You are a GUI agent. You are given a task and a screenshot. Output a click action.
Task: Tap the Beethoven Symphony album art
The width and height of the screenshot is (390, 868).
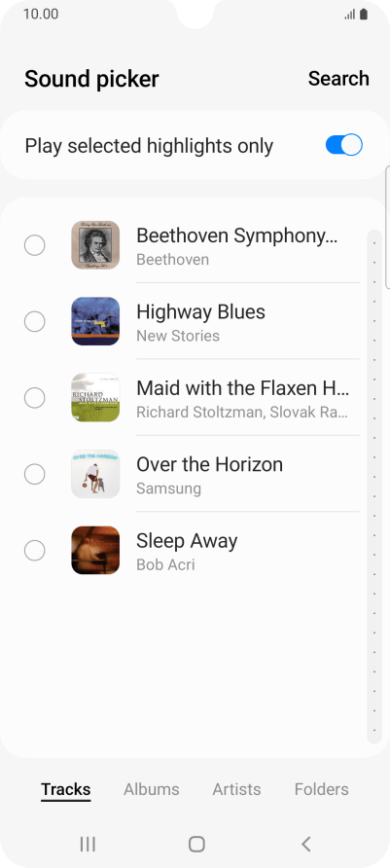pos(95,245)
